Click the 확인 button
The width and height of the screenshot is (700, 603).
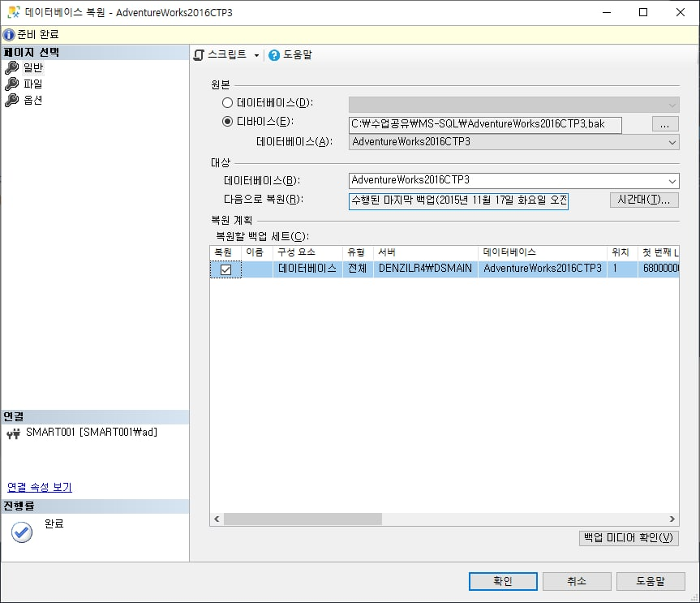(x=503, y=581)
